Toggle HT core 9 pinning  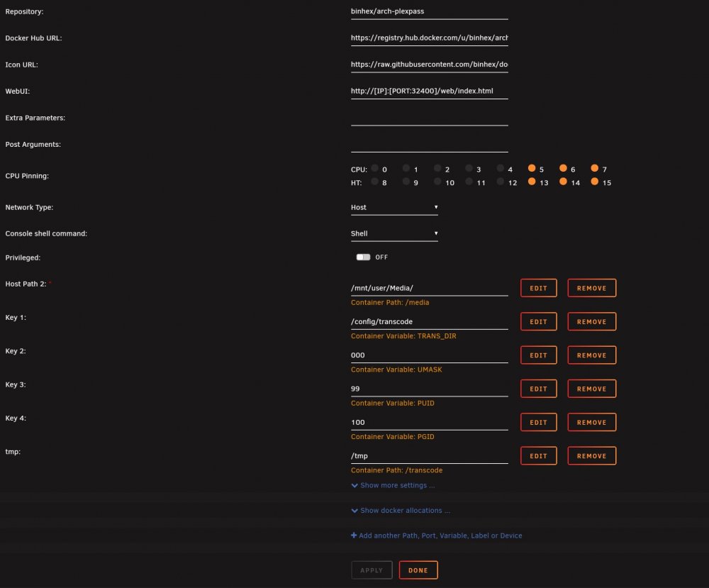pyautogui.click(x=406, y=182)
